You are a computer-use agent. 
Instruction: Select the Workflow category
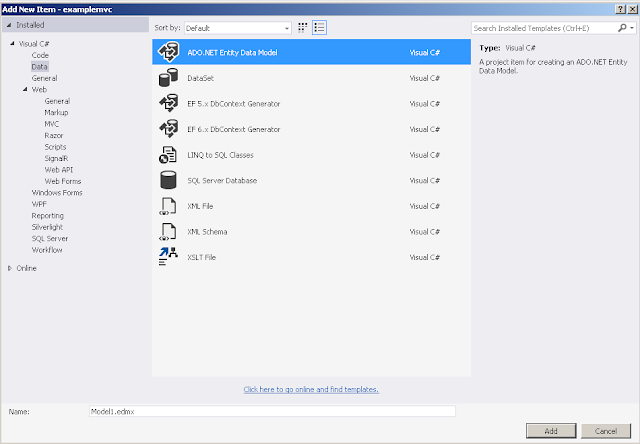click(47, 249)
